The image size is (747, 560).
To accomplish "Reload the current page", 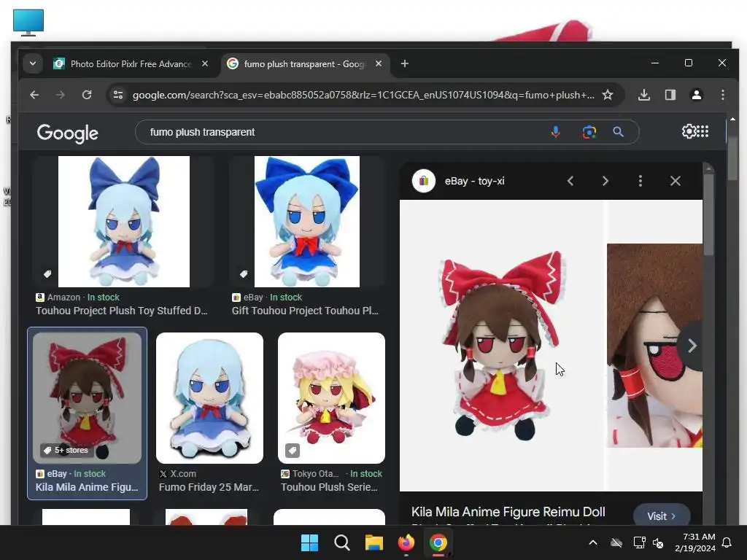I will [x=87, y=95].
